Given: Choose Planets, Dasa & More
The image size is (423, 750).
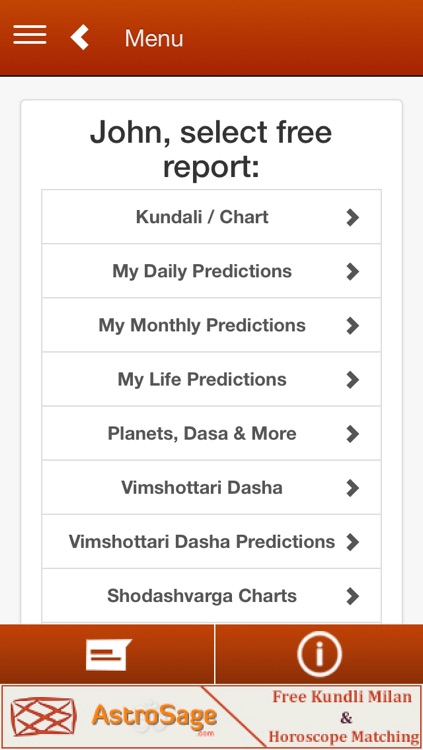Looking at the screenshot, I should coord(212,433).
